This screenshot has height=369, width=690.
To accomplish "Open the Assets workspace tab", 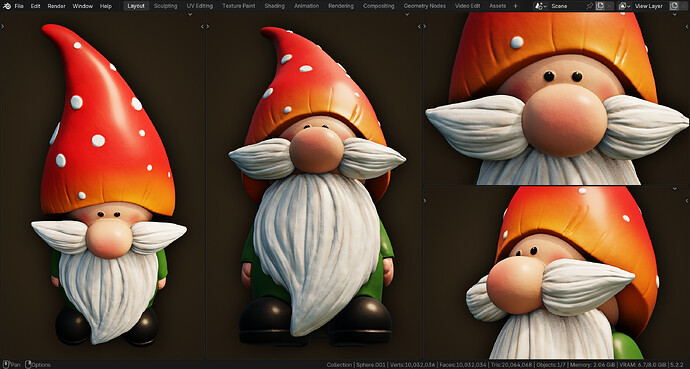I will click(498, 6).
